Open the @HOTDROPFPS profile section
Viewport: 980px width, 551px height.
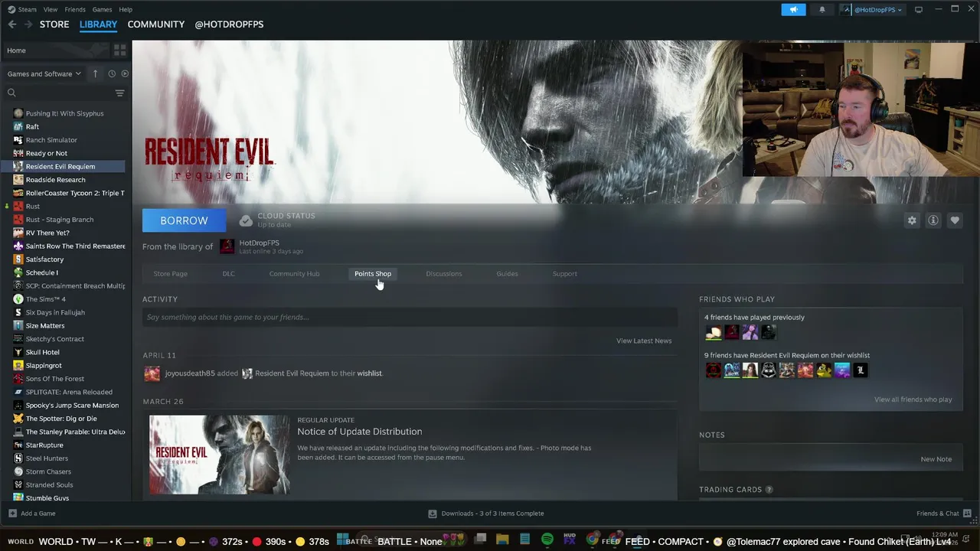229,24
